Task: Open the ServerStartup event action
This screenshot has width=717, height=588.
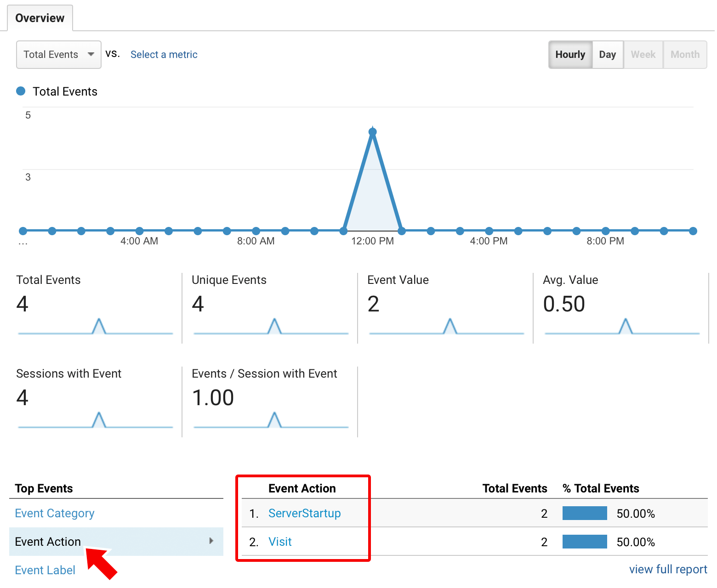Action: (304, 513)
